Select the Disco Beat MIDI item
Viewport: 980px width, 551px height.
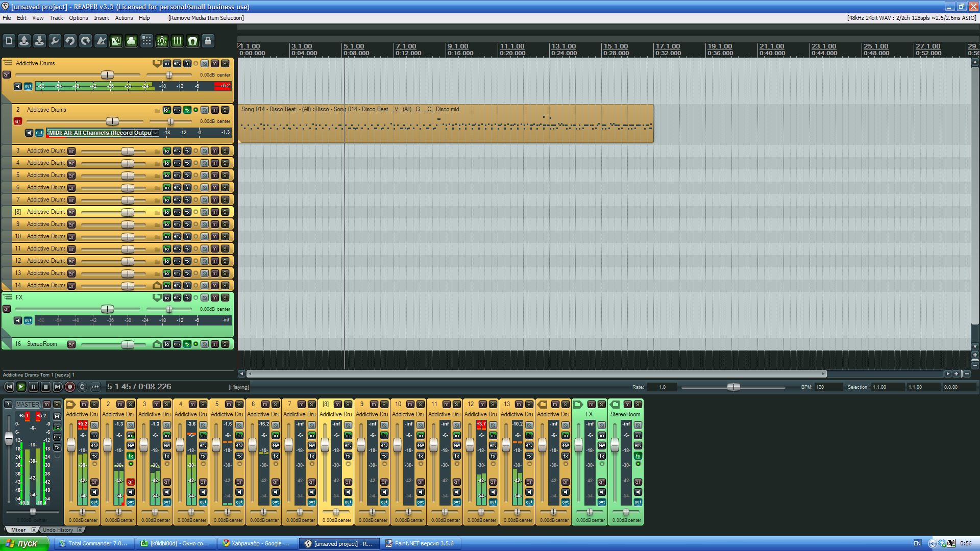pyautogui.click(x=445, y=123)
